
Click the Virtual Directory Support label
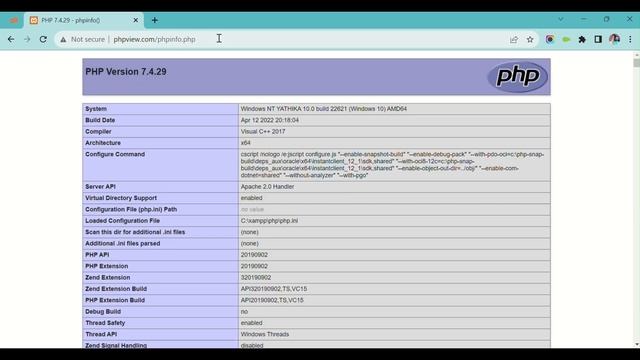coord(121,198)
